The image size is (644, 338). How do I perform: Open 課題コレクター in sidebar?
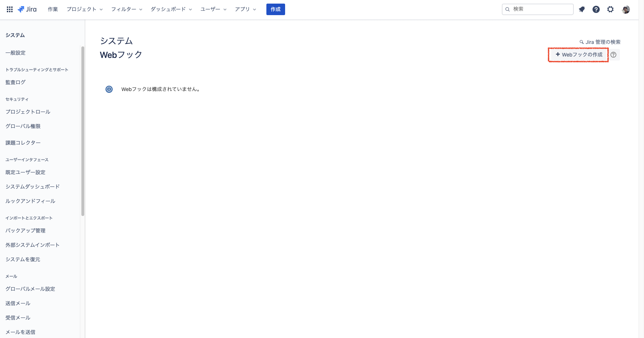tap(23, 143)
